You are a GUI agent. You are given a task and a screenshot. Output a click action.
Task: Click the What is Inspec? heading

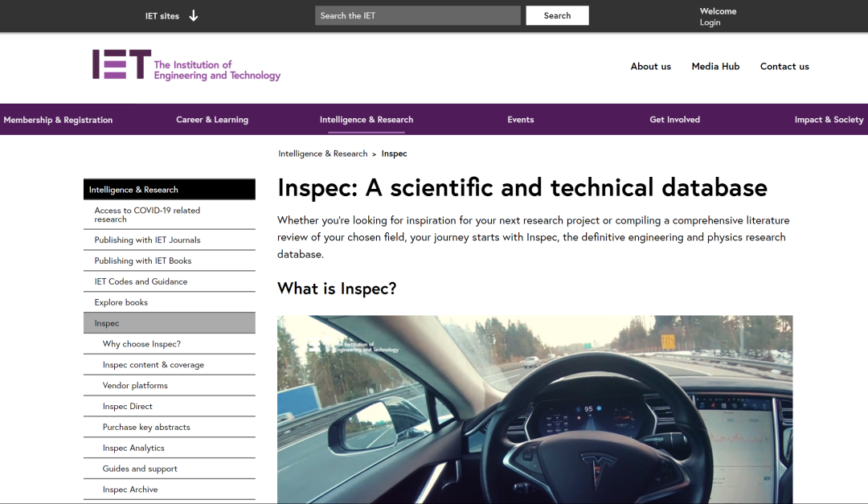[337, 289]
